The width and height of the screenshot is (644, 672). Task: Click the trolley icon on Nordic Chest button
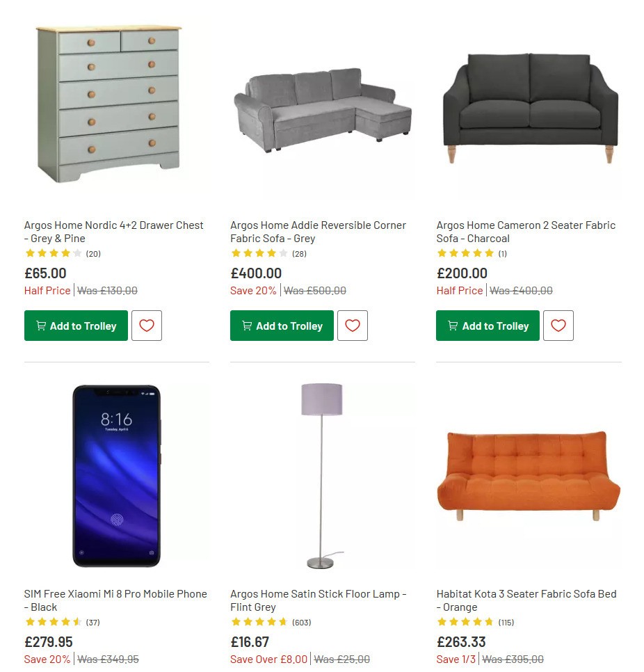[x=41, y=325]
